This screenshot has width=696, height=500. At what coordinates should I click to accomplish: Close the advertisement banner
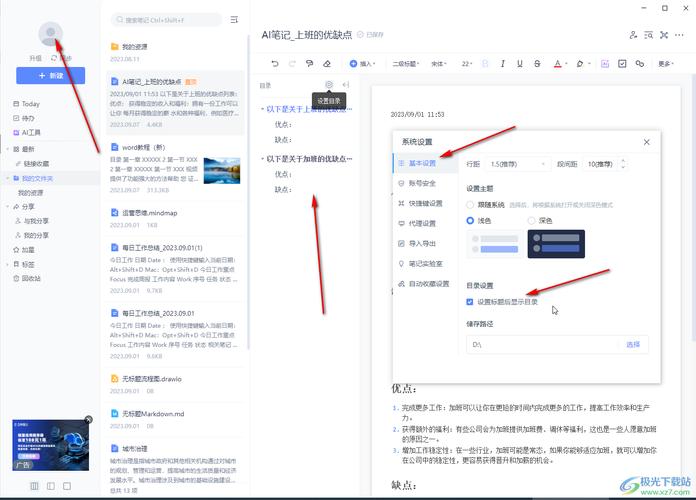tap(88, 419)
